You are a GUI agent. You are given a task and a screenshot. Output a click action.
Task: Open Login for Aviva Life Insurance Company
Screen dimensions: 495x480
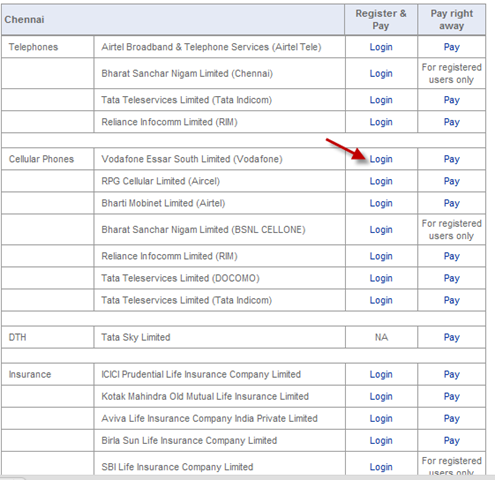pos(381,419)
